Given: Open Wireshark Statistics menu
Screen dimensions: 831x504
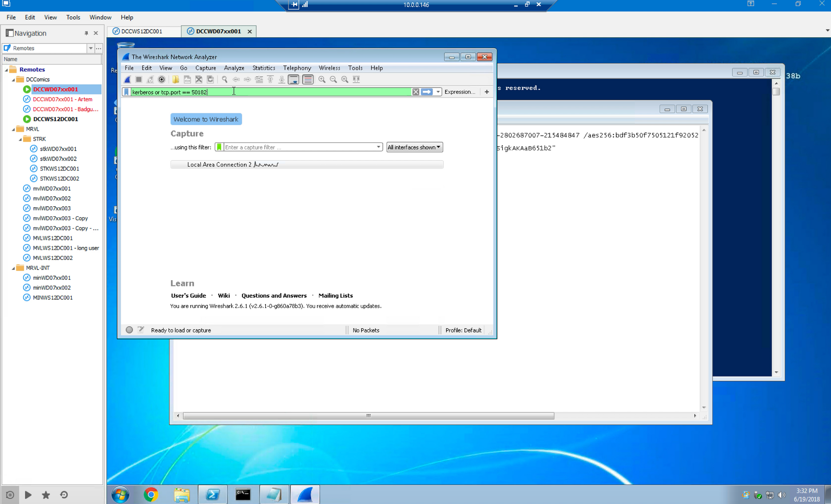Looking at the screenshot, I should (264, 68).
